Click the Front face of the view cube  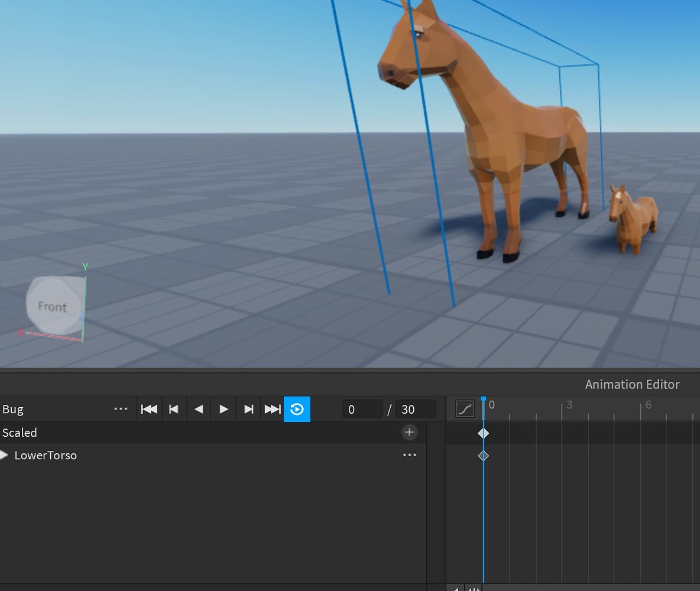coord(53,307)
